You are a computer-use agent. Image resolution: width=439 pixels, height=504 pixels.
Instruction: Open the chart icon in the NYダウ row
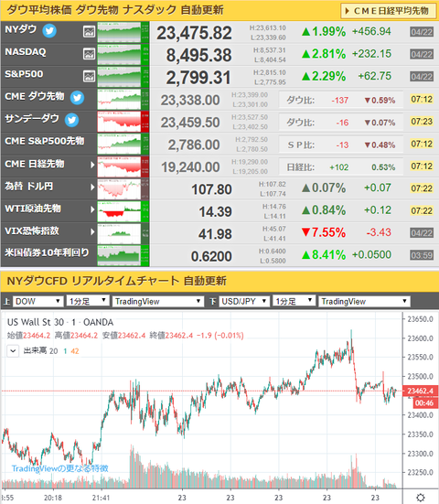(89, 32)
